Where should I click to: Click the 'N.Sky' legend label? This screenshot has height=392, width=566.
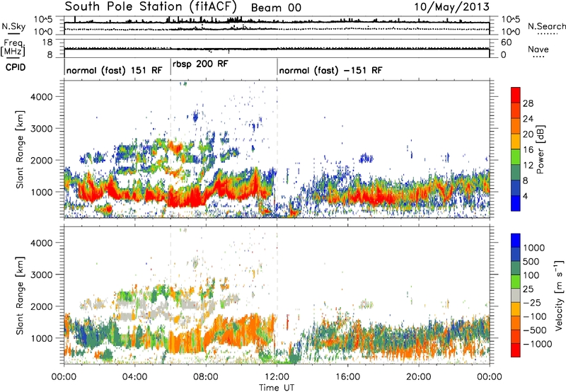[x=13, y=26]
